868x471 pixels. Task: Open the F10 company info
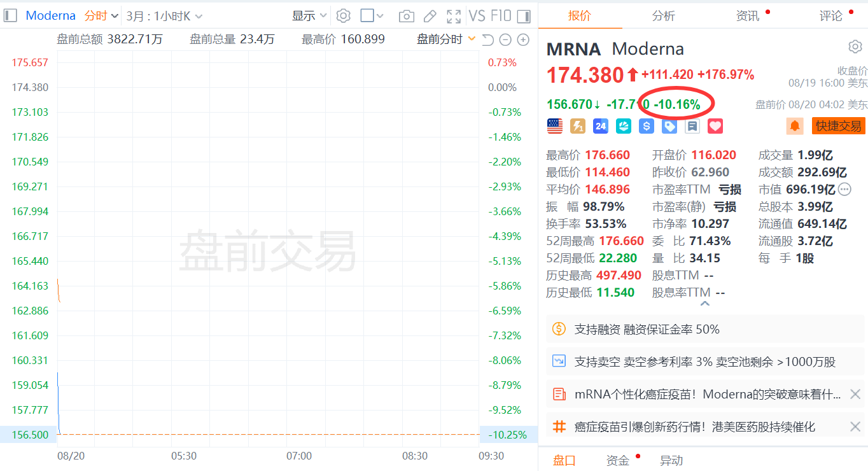pos(501,16)
